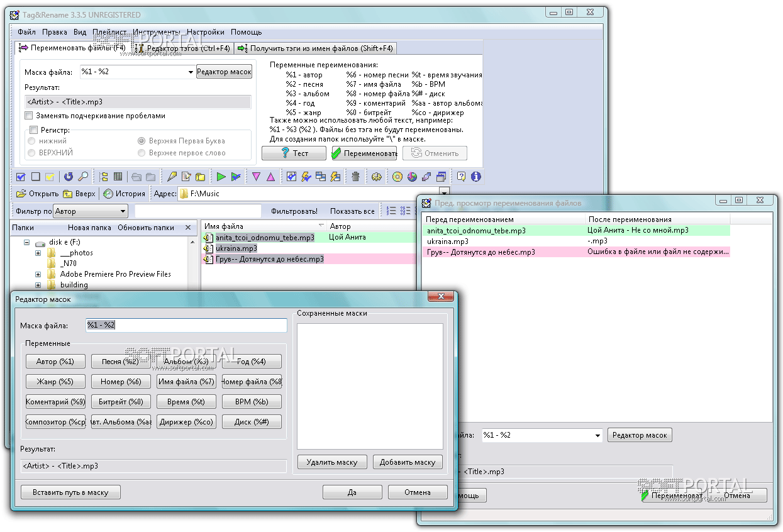Select the нижний radio button
This screenshot has width=783, height=532.
point(31,141)
